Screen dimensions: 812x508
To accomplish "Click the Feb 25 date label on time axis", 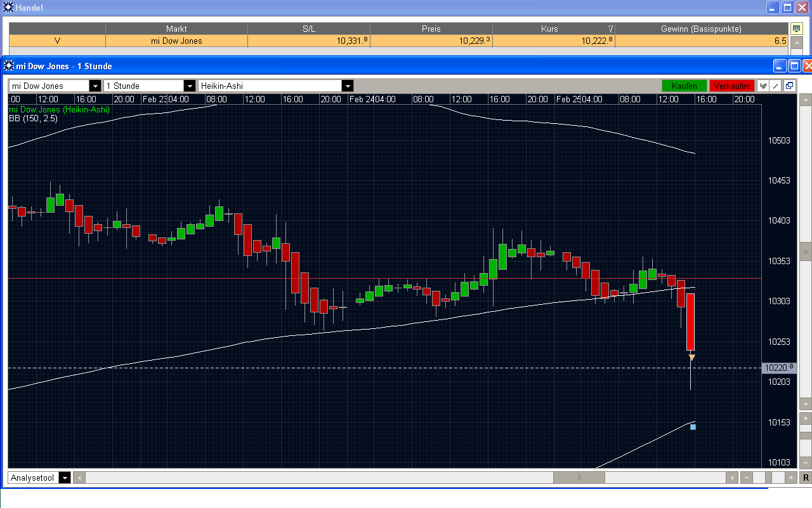I will 568,99.
